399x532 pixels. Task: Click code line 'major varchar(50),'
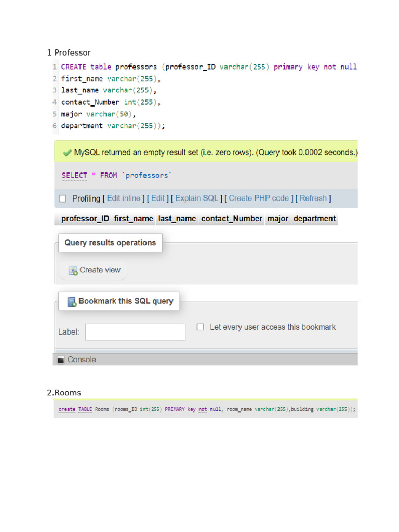click(x=98, y=114)
